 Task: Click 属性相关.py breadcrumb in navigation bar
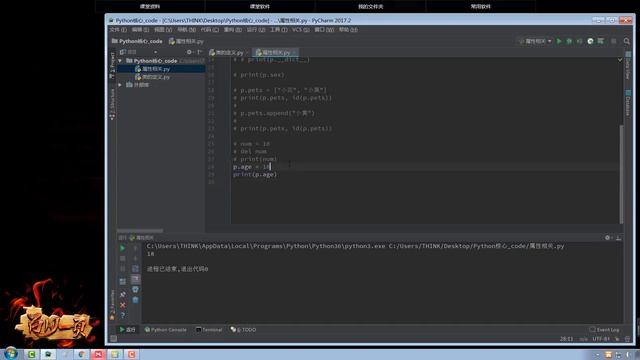tap(186, 41)
